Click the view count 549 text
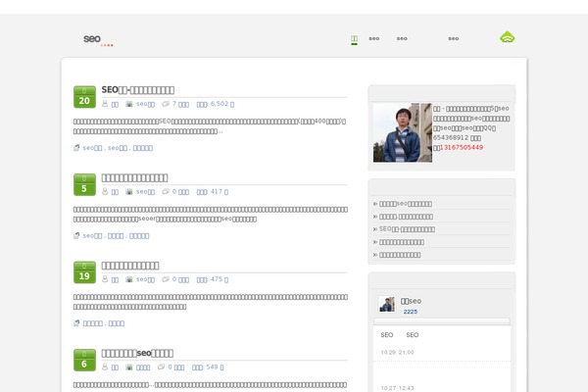Viewport: 588px width, 392px height. tap(208, 367)
